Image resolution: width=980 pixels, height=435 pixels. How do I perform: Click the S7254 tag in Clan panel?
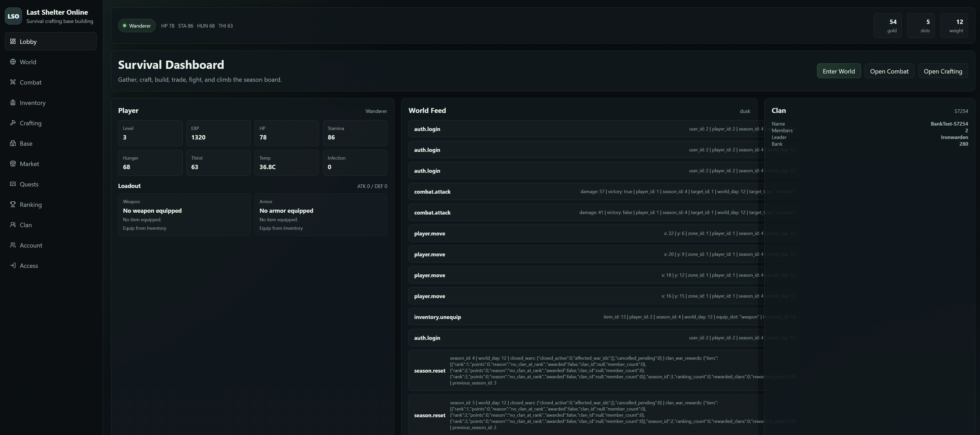coord(961,111)
